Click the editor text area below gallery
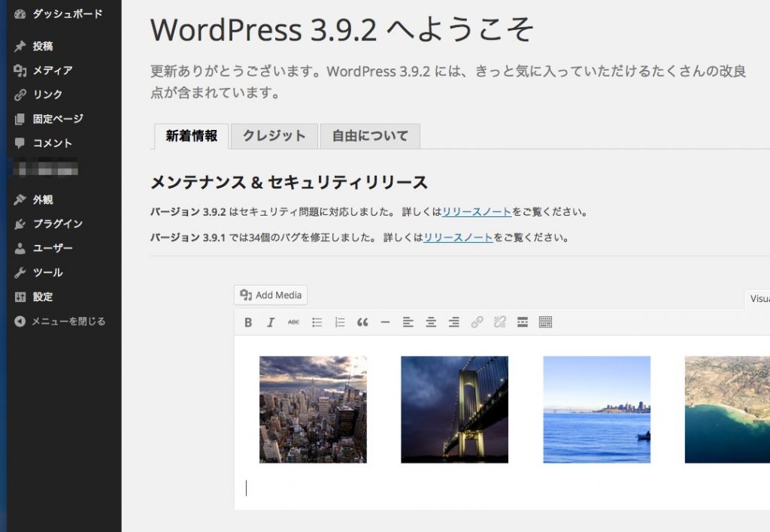The height and width of the screenshot is (532, 770). coord(502,488)
